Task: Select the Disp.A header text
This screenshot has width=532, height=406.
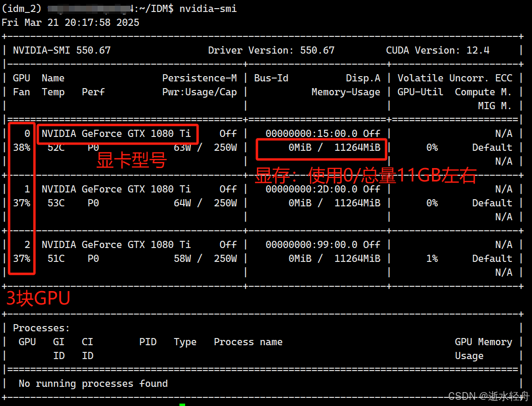Action: 363,78
